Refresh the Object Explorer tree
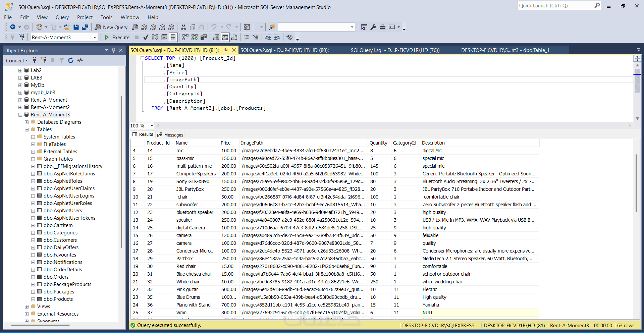The width and height of the screenshot is (644, 333). tap(71, 60)
